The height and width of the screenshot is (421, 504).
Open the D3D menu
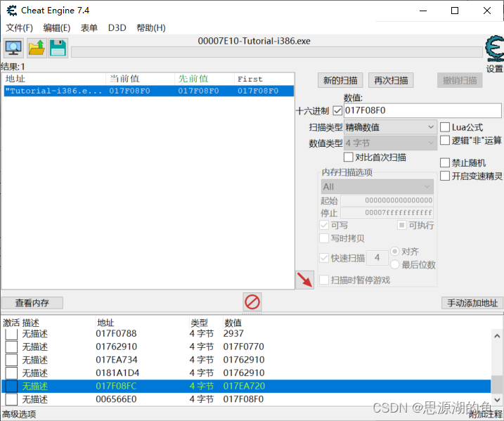(117, 28)
